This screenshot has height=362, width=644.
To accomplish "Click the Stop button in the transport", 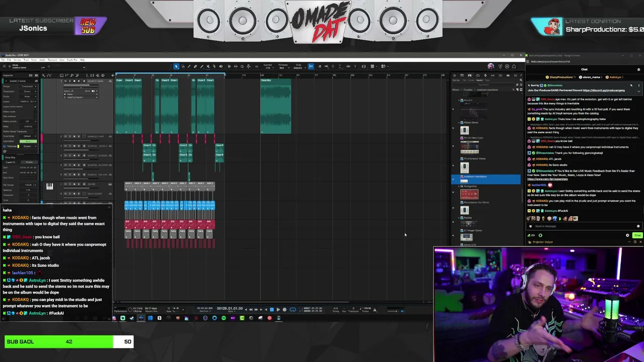I will tap(272, 310).
